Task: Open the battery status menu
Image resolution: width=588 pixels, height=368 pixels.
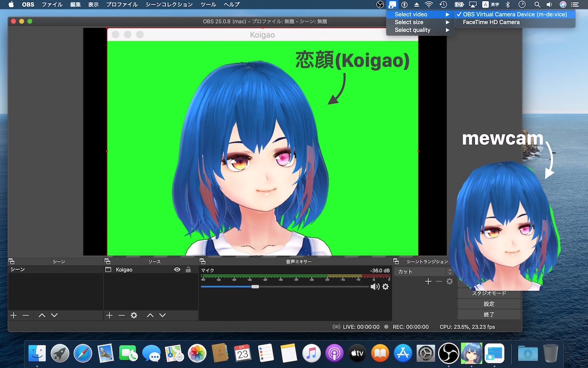Action: pos(459,4)
